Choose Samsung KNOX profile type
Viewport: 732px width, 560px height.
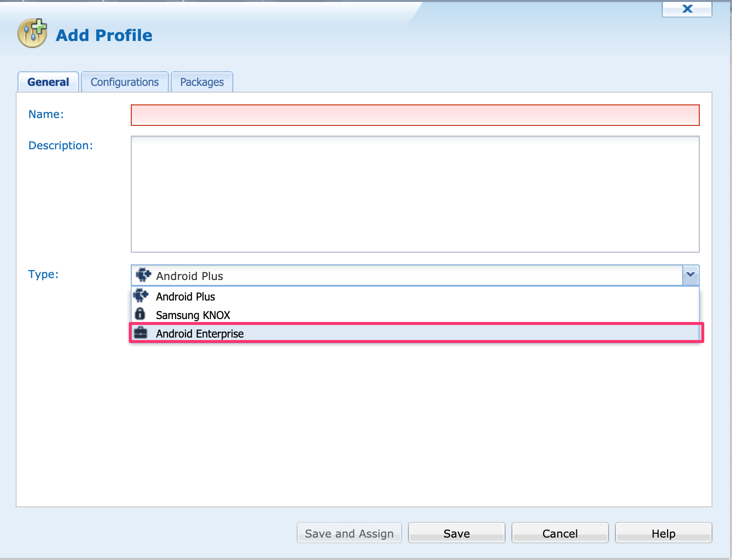click(x=193, y=315)
